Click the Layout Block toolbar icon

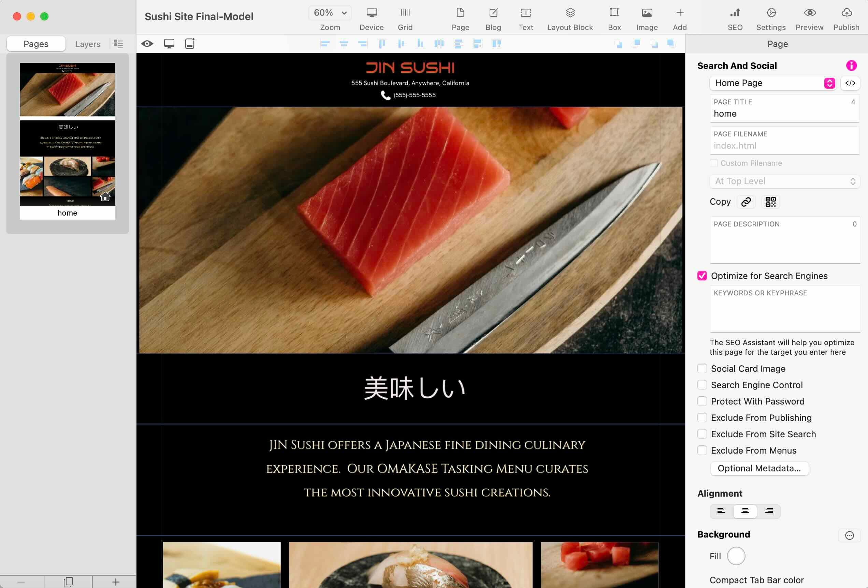click(569, 13)
